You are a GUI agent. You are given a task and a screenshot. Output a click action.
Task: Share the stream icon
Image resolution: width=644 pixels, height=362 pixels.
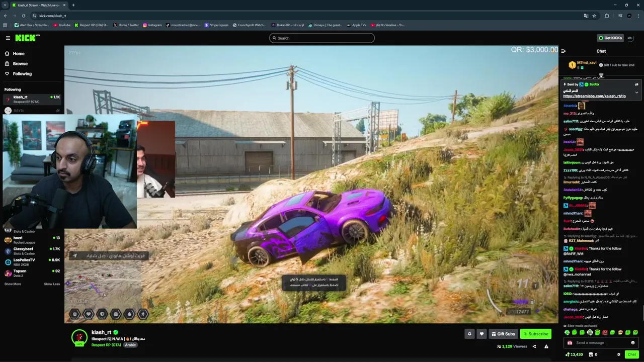[534, 346]
